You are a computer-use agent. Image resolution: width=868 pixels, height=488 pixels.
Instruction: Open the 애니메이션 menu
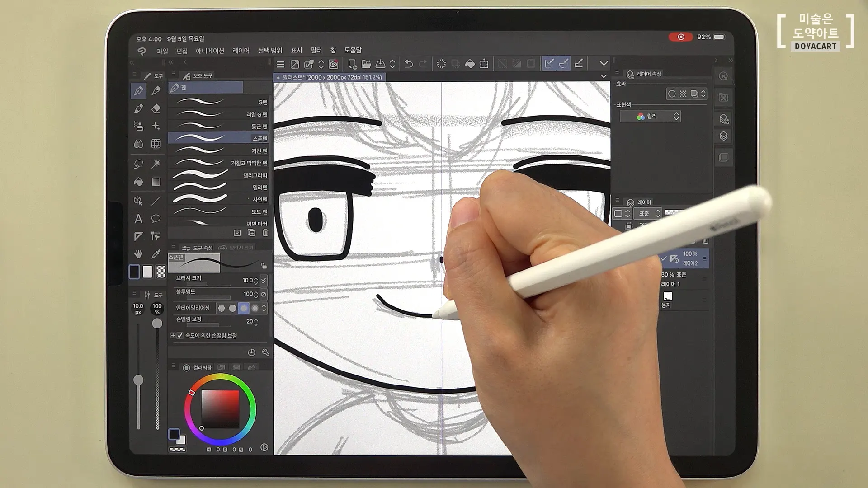[x=210, y=51]
